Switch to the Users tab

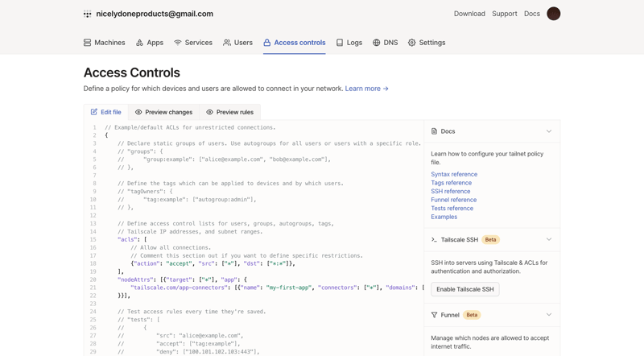(x=237, y=43)
